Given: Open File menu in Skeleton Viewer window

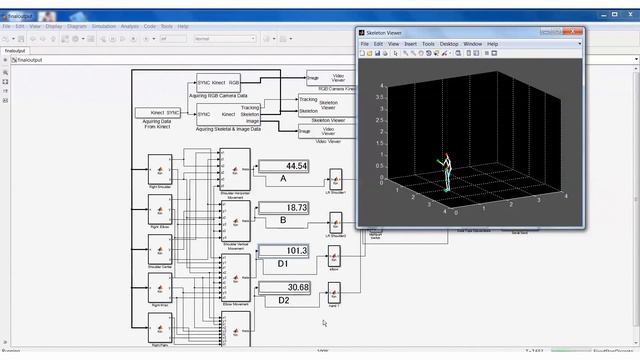Looking at the screenshot, I should (x=364, y=44).
